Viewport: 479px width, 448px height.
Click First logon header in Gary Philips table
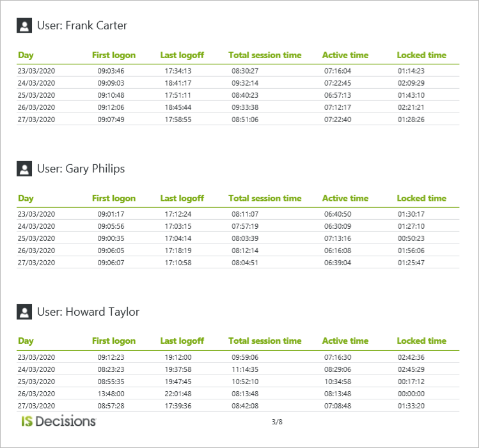pos(114,198)
